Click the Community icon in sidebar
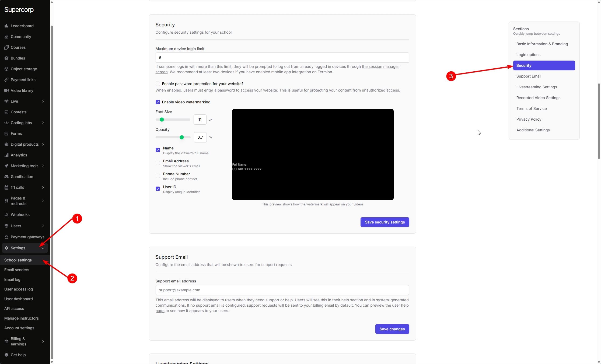 [6, 37]
